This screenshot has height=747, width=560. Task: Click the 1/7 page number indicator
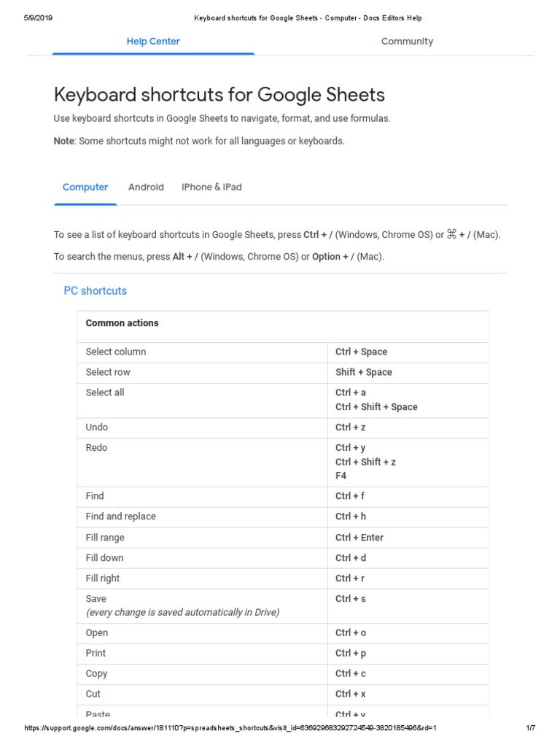[531, 728]
